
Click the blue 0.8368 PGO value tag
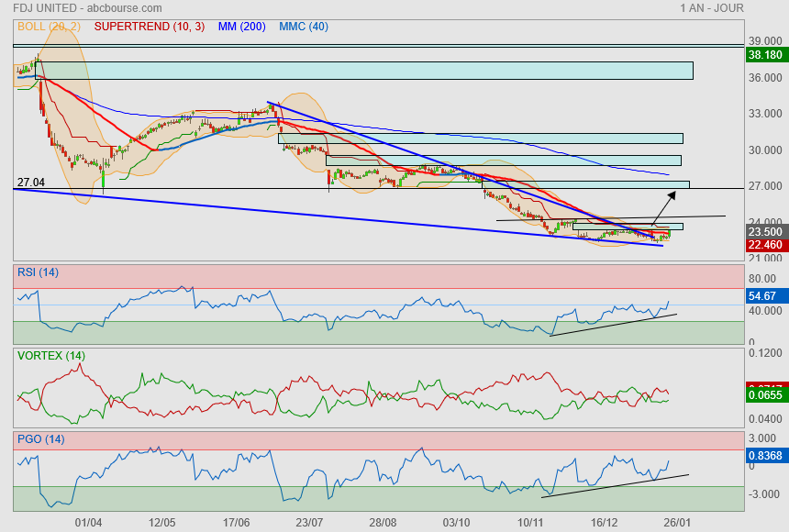(766, 456)
